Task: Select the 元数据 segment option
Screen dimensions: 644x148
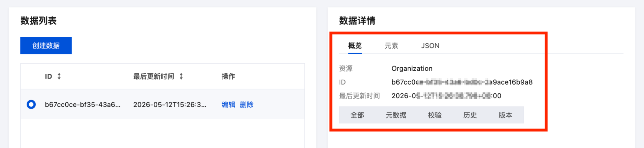Action: (396, 115)
